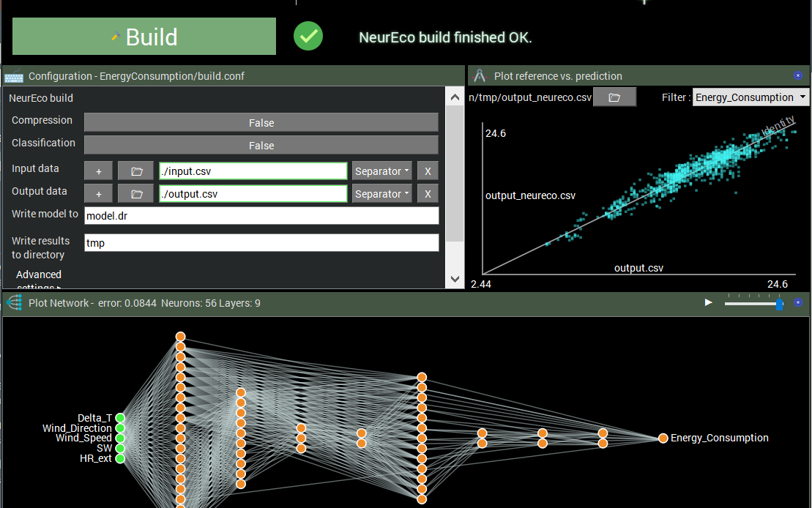Viewport: 812px width, 508px height.
Task: Close the Plot Network panel
Action: tap(798, 302)
